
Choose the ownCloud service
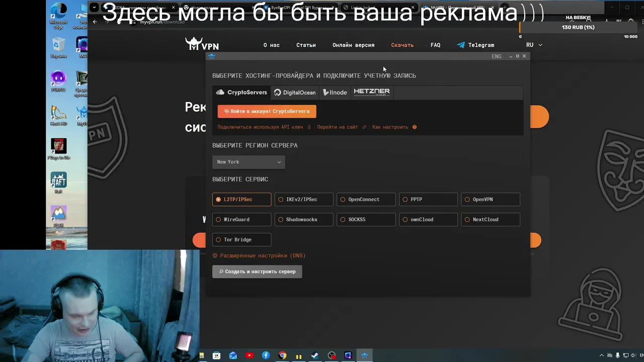click(x=428, y=220)
